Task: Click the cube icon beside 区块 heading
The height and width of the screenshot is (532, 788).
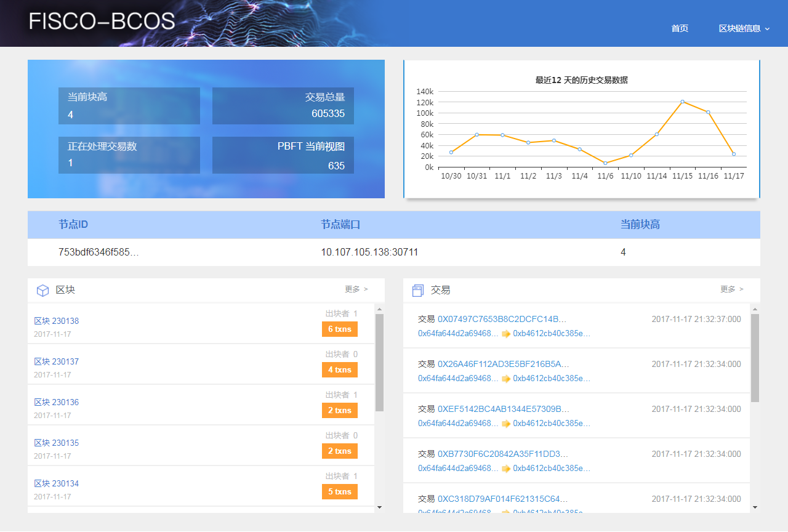Action: (42, 289)
